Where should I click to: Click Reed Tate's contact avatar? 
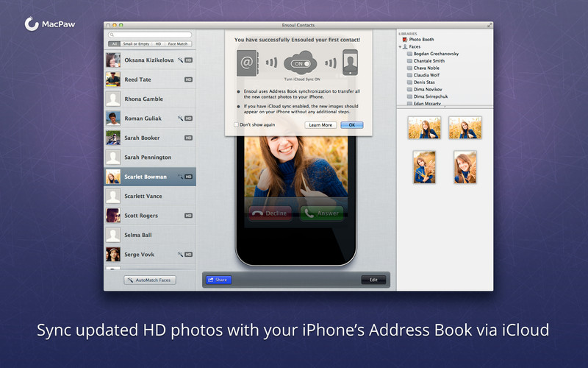[113, 79]
